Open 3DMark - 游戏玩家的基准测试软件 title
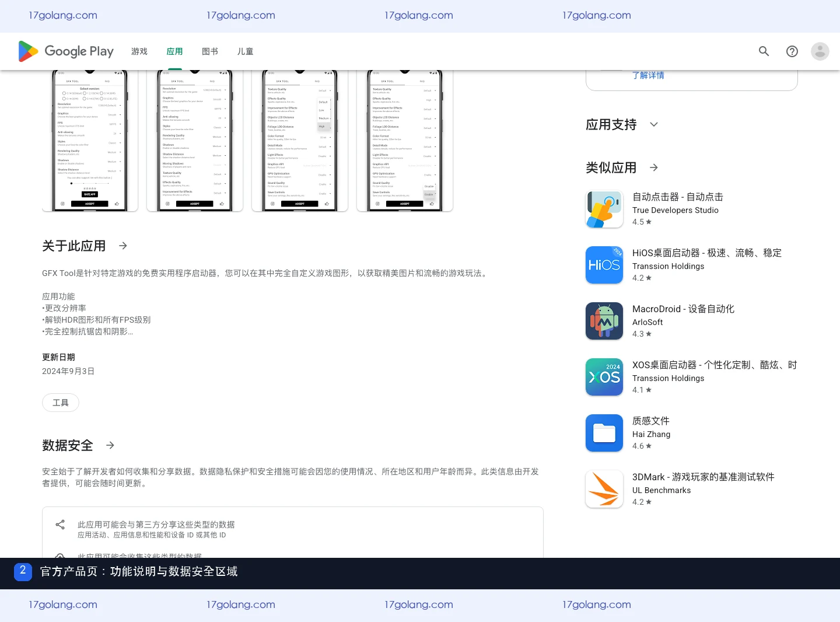 point(703,477)
